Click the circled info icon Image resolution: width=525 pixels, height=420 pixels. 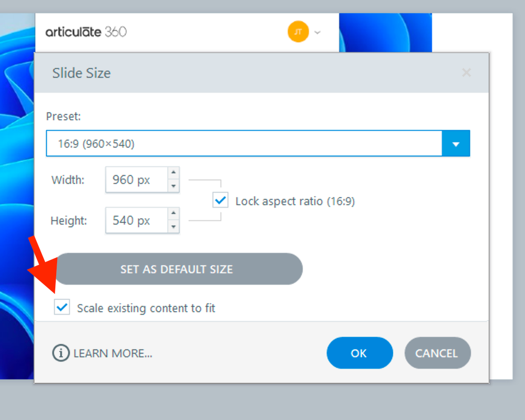click(61, 353)
